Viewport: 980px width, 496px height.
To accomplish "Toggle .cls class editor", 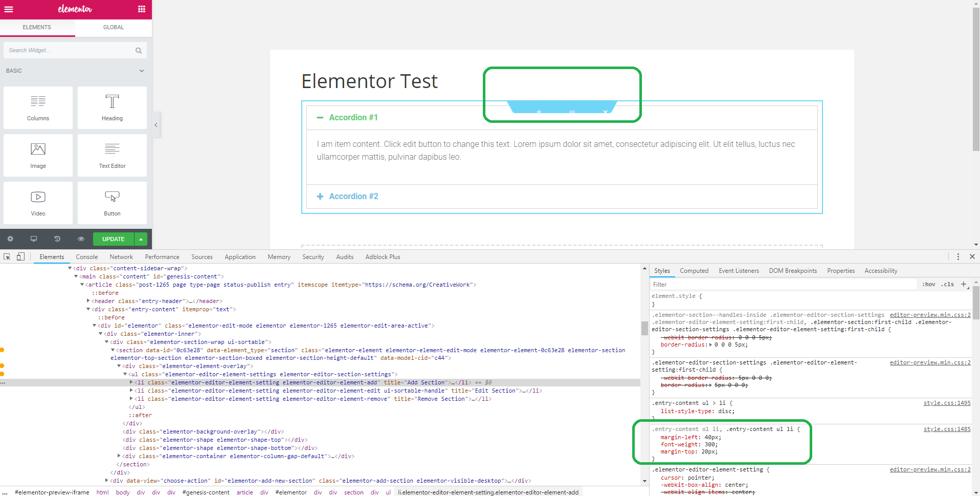I will point(948,285).
